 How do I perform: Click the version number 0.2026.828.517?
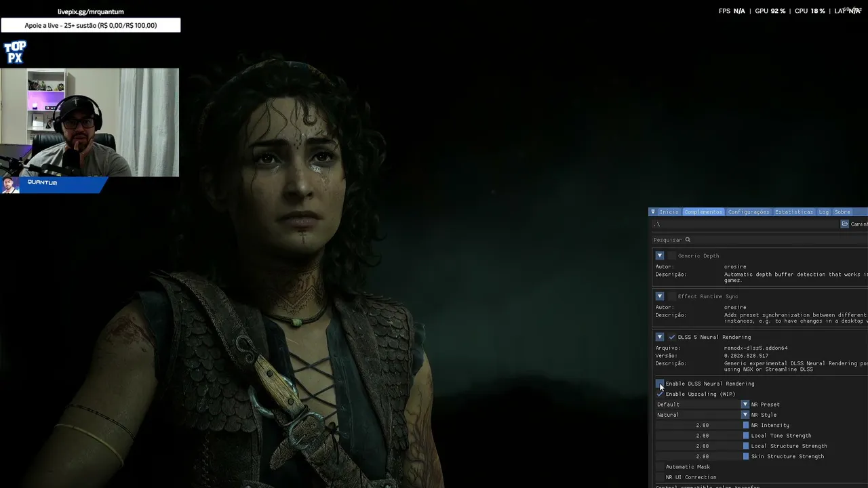tap(746, 356)
